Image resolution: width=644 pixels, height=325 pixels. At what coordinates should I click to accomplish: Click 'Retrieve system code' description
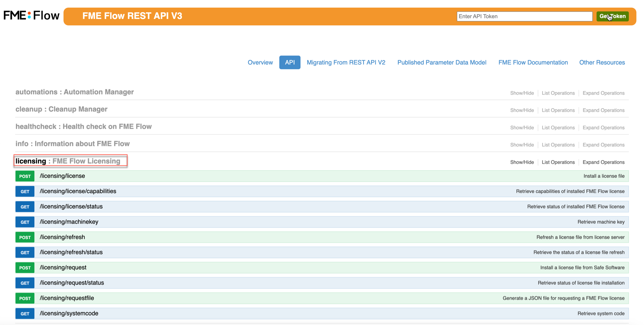tap(601, 313)
